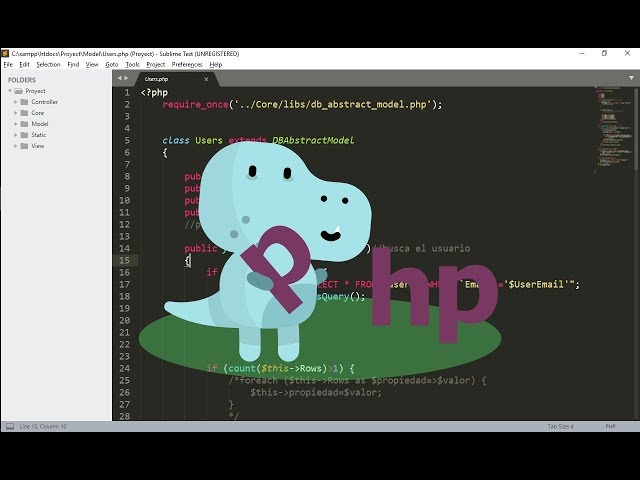Expand the Core folder arrow

pos(16,113)
